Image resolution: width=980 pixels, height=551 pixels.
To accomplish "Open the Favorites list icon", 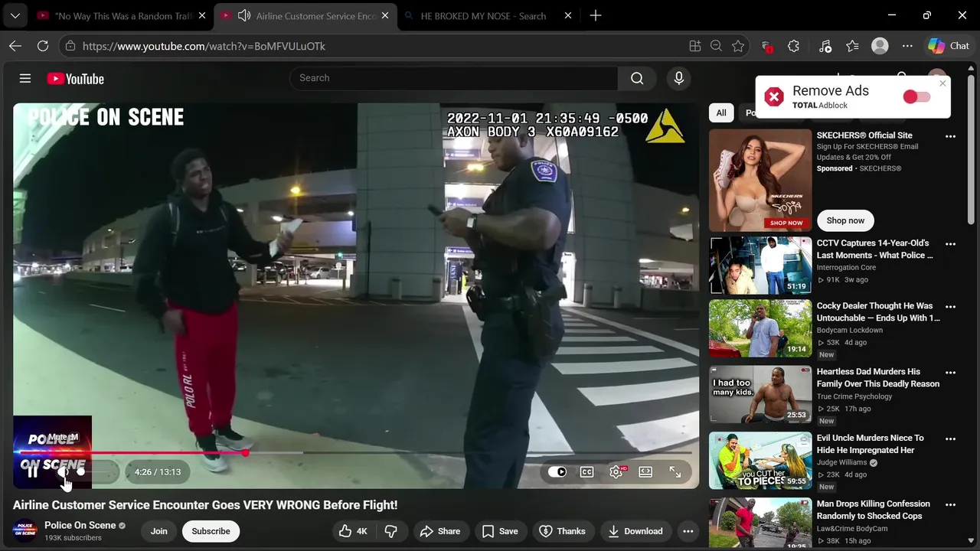I will coord(852,46).
